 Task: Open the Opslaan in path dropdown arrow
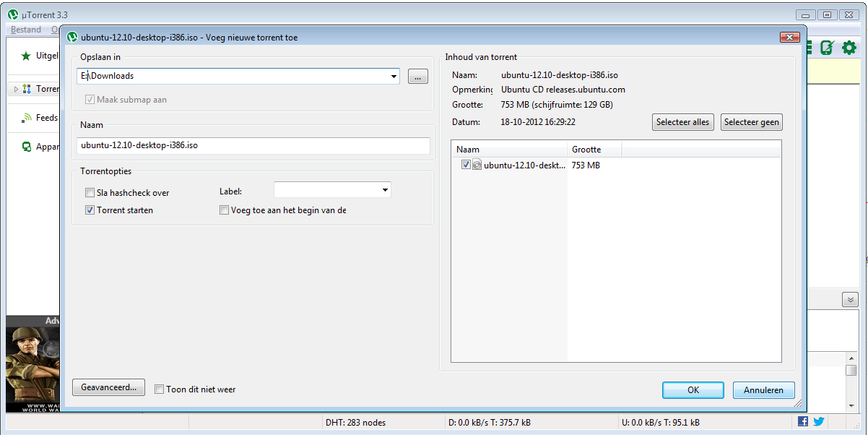(x=394, y=77)
